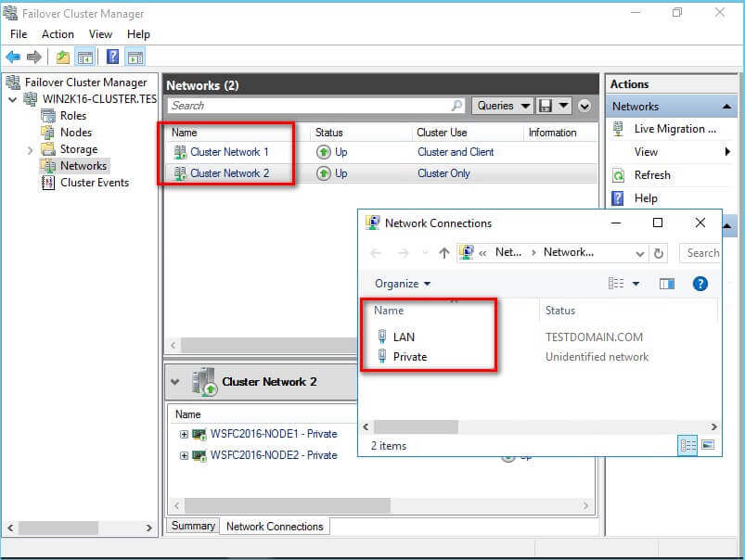This screenshot has height=560, width=745.
Task: Click the Cluster Network 1 row icon
Action: coord(180,152)
